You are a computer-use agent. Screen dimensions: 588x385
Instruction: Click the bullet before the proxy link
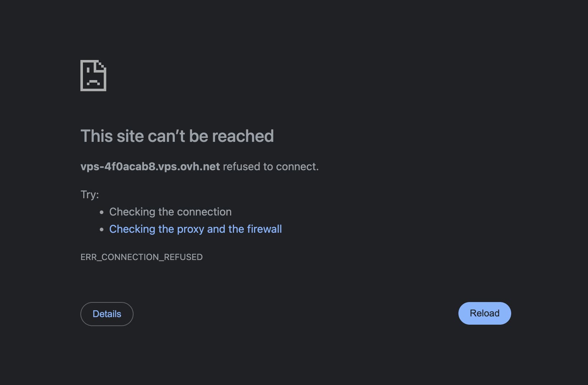click(x=102, y=229)
